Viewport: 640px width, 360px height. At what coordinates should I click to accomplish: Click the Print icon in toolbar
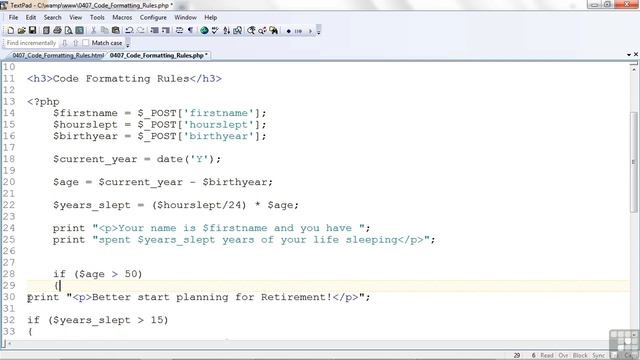[x=58, y=31]
